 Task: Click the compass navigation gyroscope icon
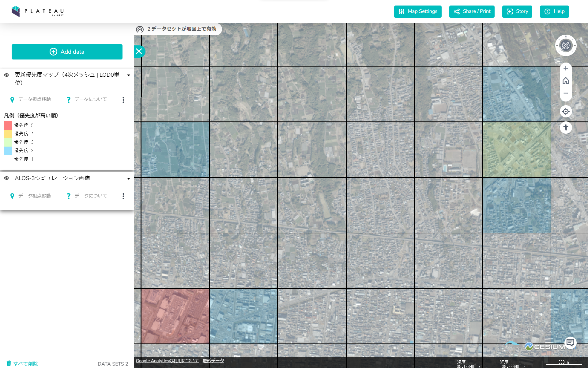tap(566, 45)
